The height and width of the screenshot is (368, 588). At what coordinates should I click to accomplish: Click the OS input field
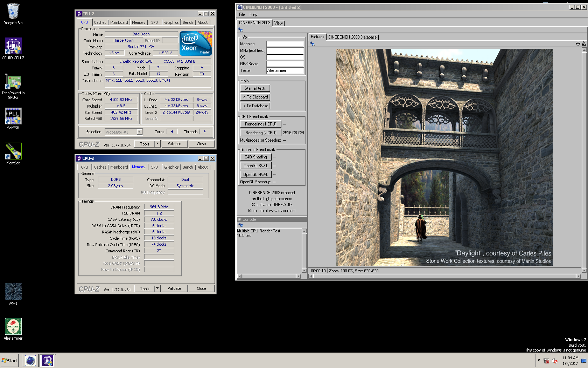(285, 57)
